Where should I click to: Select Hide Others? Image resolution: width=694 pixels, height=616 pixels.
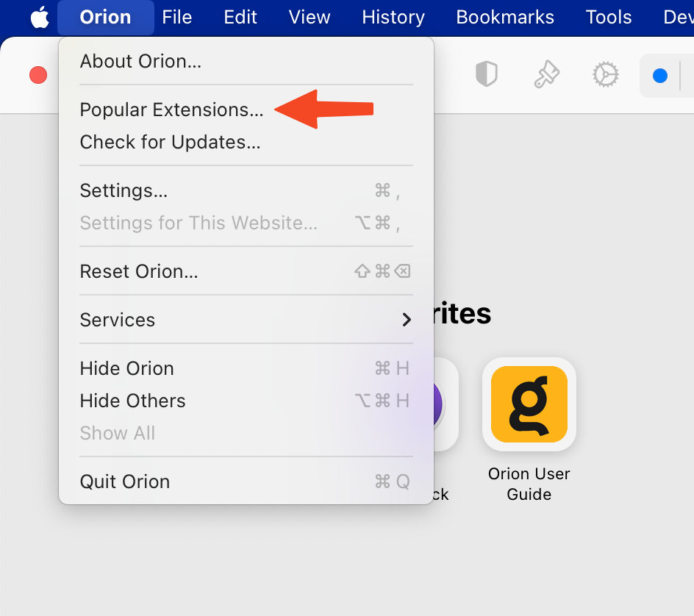point(246,401)
